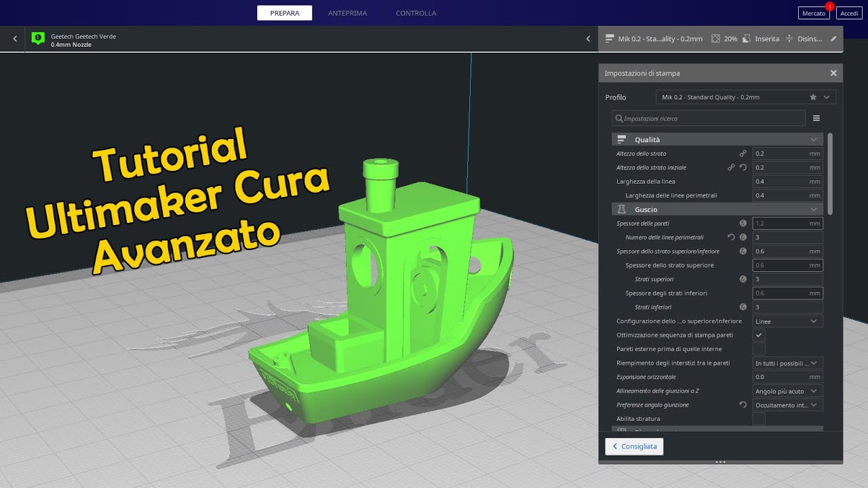The image size is (868, 488).
Task: Click the fx icon for Spessore delle pareti
Action: tap(743, 223)
